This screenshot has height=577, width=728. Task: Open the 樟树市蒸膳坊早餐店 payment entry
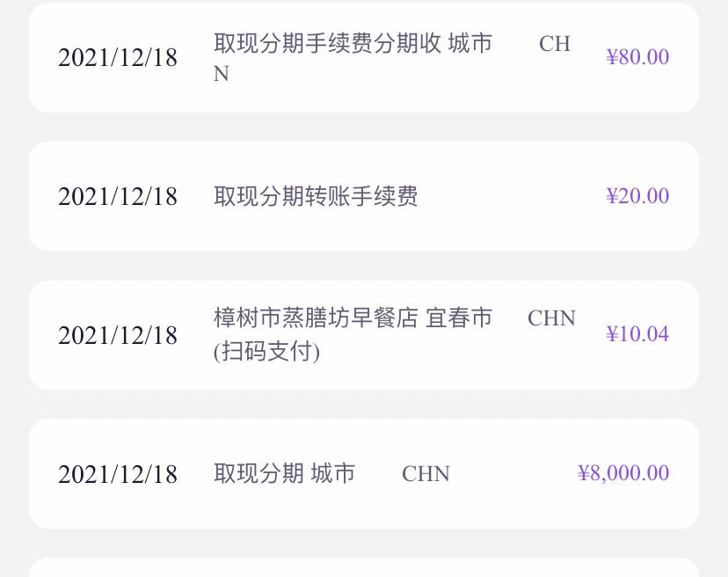[x=364, y=335]
